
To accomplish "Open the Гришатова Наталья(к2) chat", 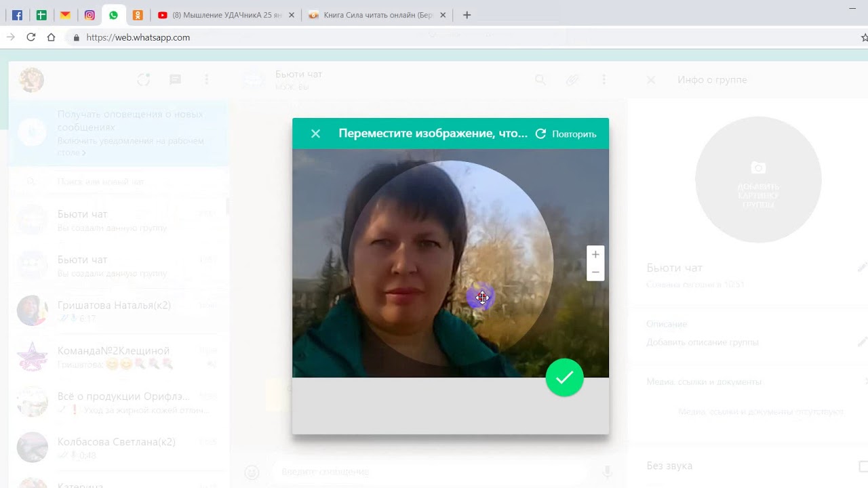I will click(x=119, y=311).
